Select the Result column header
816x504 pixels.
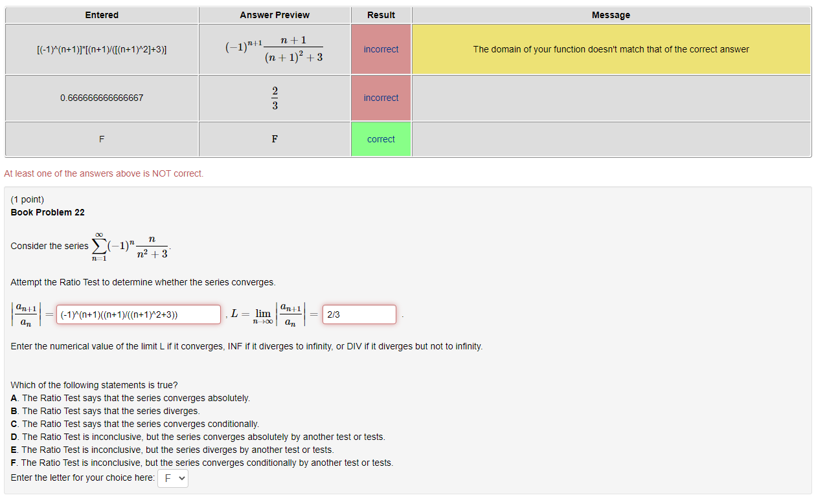pyautogui.click(x=381, y=14)
